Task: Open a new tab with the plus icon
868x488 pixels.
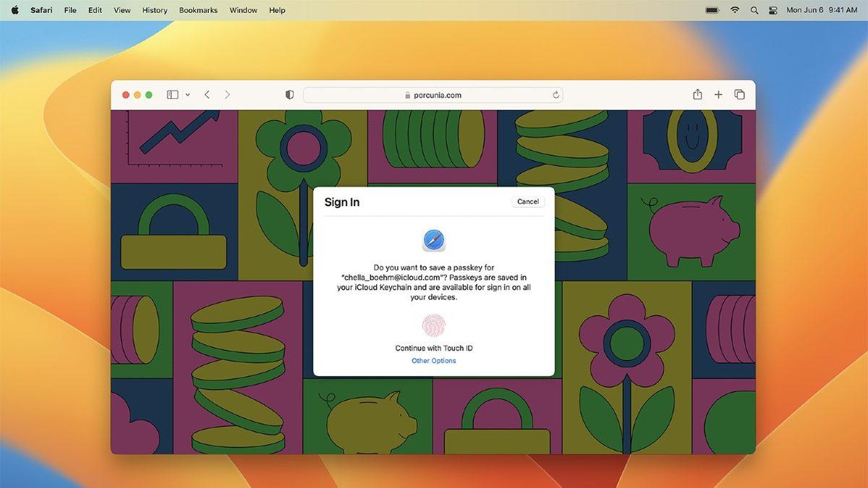Action: (718, 94)
